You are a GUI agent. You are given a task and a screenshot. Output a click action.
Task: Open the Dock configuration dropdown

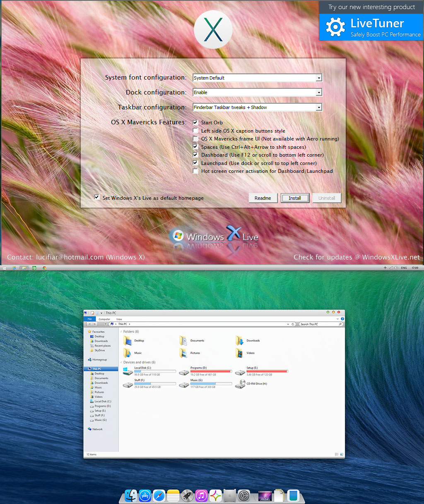(318, 92)
